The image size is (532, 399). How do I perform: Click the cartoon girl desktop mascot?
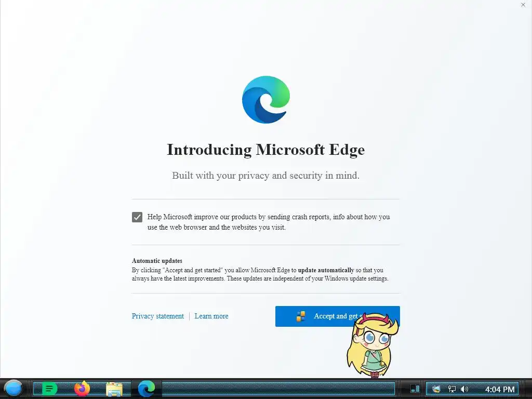pyautogui.click(x=372, y=345)
